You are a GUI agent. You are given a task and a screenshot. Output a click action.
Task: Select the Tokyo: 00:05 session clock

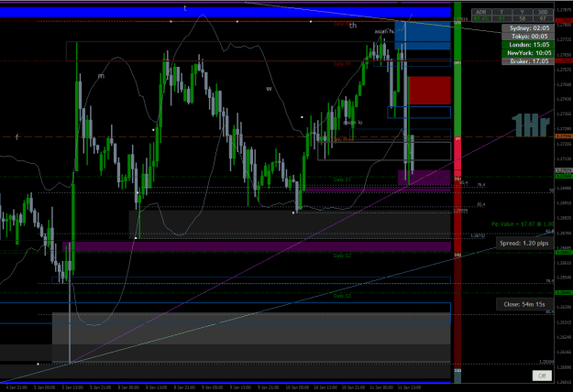529,36
